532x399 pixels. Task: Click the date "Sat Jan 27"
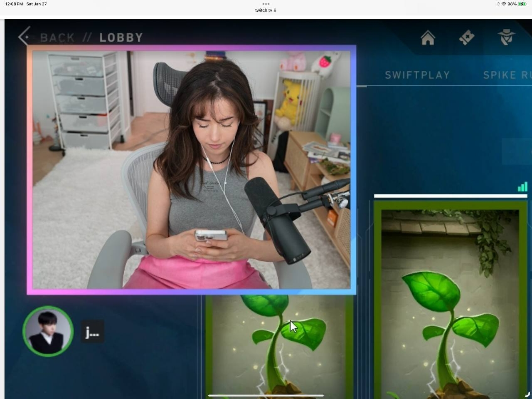(x=37, y=4)
